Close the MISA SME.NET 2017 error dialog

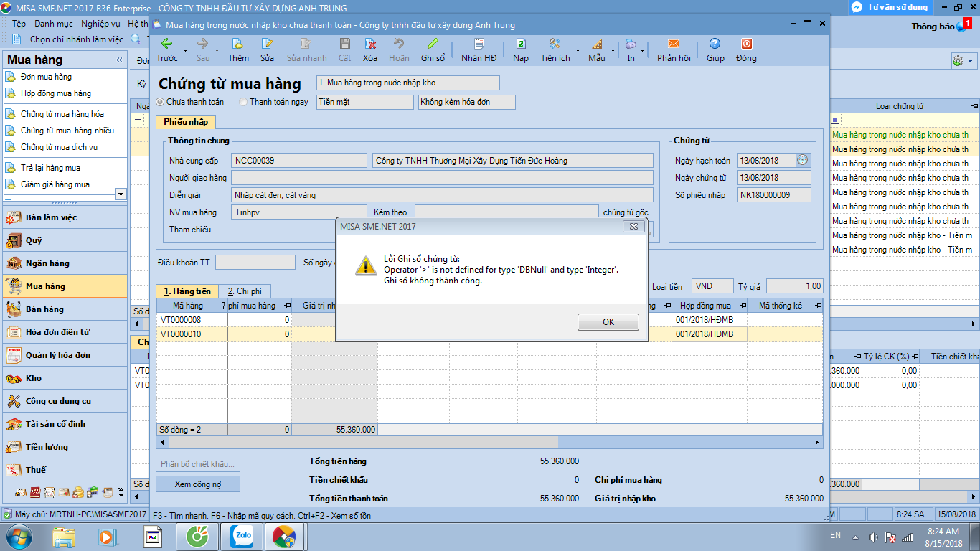coord(633,227)
